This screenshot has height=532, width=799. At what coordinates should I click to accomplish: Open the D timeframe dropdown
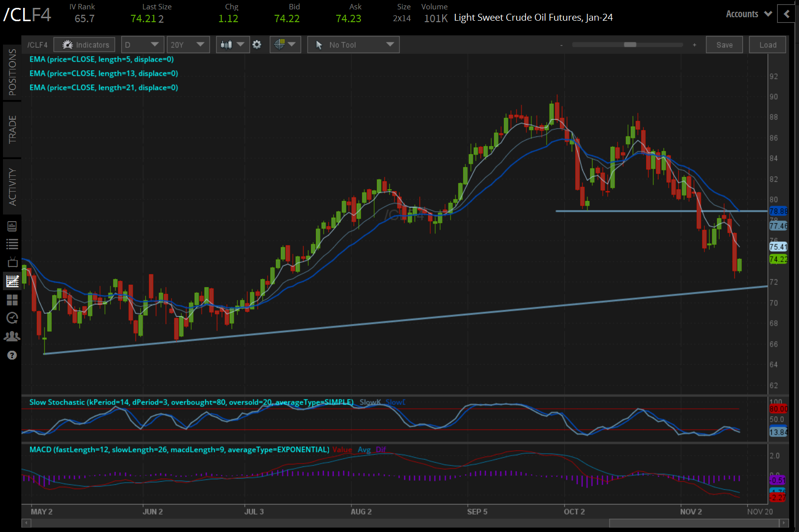(x=142, y=45)
